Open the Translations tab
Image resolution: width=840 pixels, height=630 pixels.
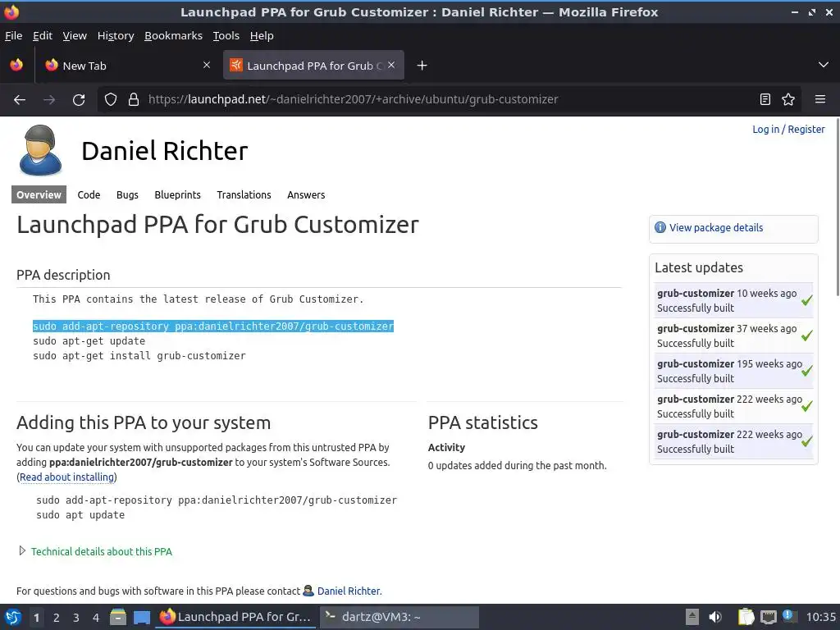pos(244,194)
